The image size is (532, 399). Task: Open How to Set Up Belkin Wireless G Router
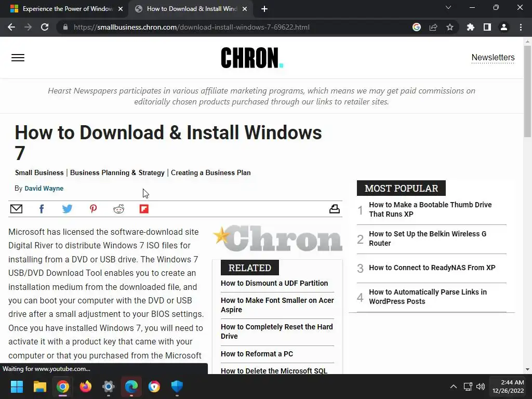[428, 238]
